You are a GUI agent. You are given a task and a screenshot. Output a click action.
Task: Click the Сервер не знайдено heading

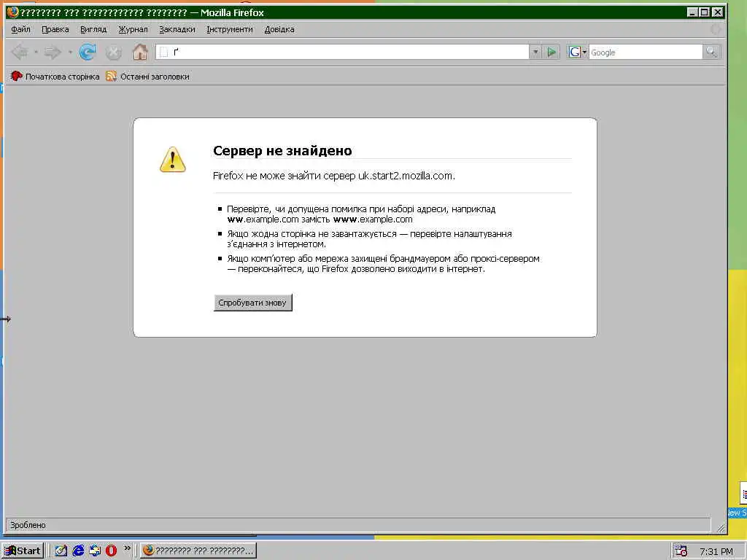[282, 150]
